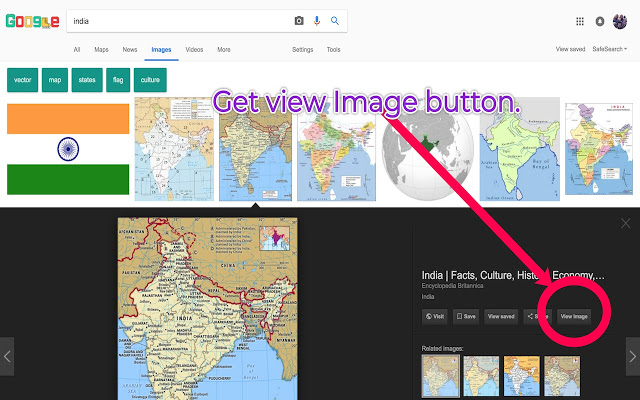This screenshot has width=640, height=400.
Task: Filter results by the culture chip
Action: click(150, 80)
